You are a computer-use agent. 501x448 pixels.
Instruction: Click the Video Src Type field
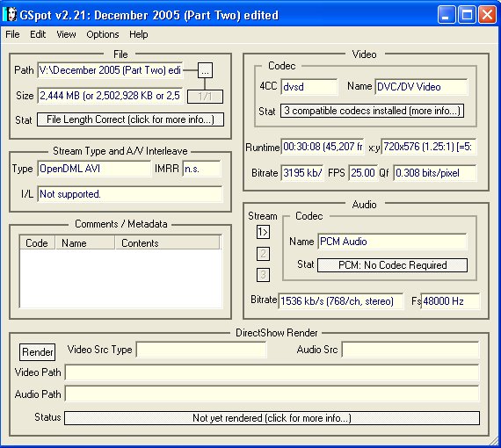pyautogui.click(x=201, y=350)
